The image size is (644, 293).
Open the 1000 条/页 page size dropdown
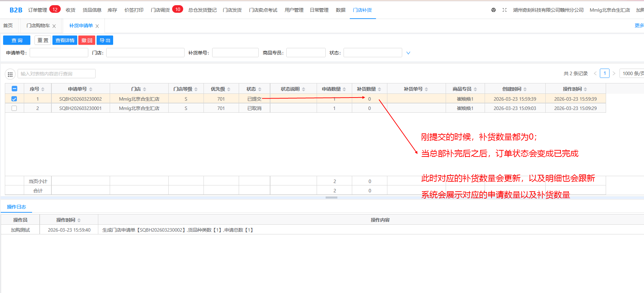632,73
